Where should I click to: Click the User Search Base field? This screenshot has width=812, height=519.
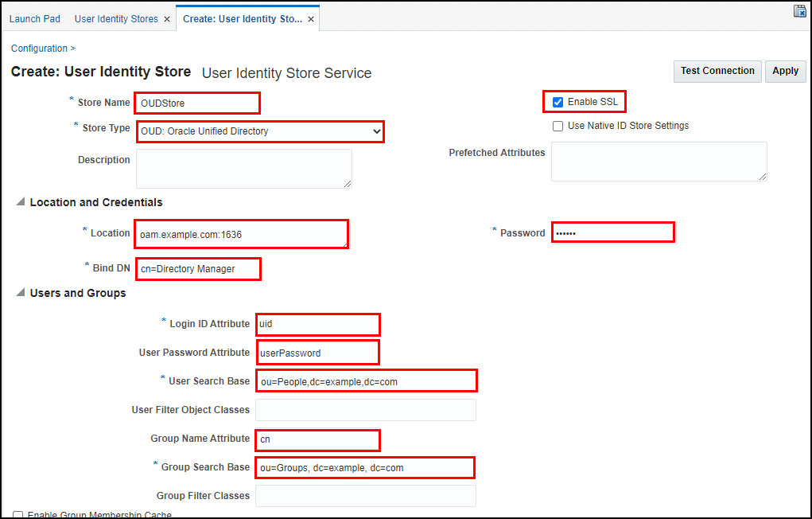366,380
